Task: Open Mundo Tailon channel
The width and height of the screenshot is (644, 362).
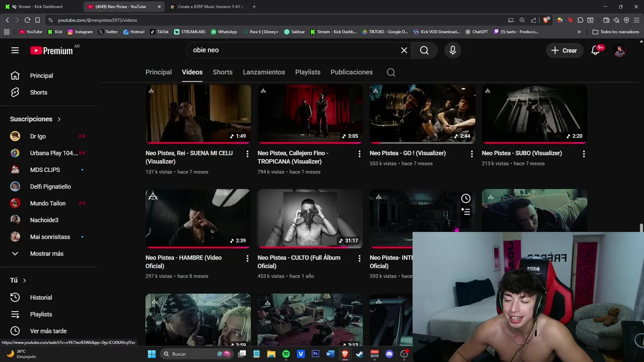Action: click(x=49, y=203)
